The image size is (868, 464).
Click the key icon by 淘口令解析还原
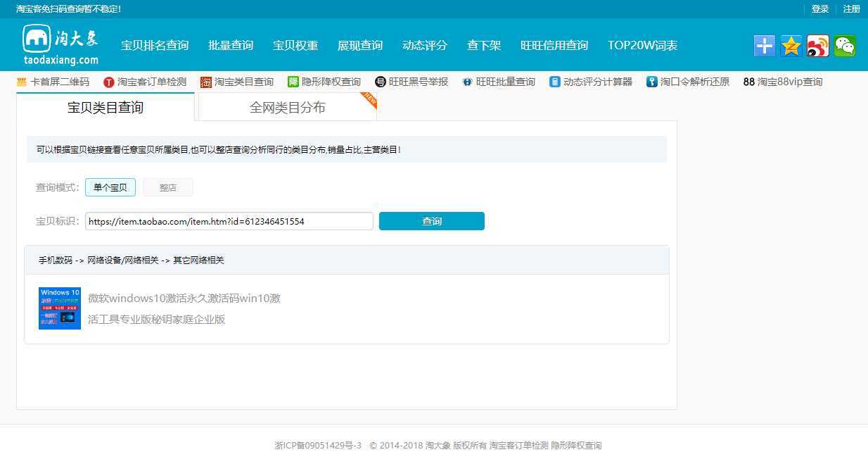tap(652, 82)
